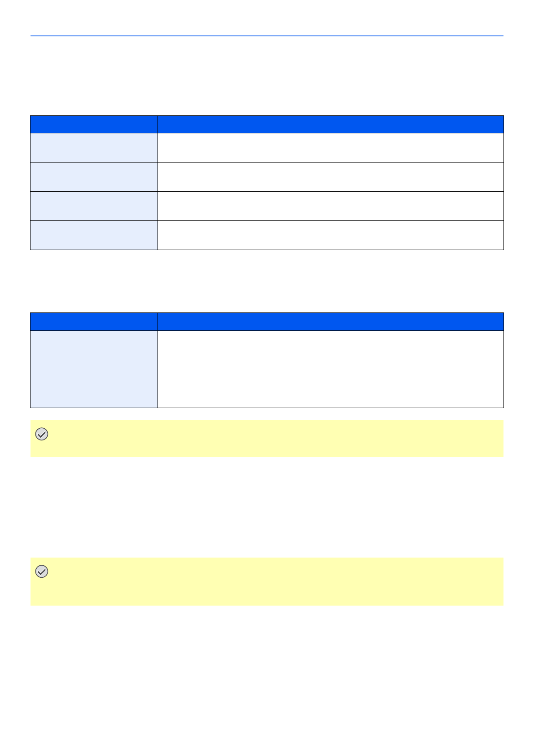Select the first table's left blue header cell

click(x=94, y=124)
